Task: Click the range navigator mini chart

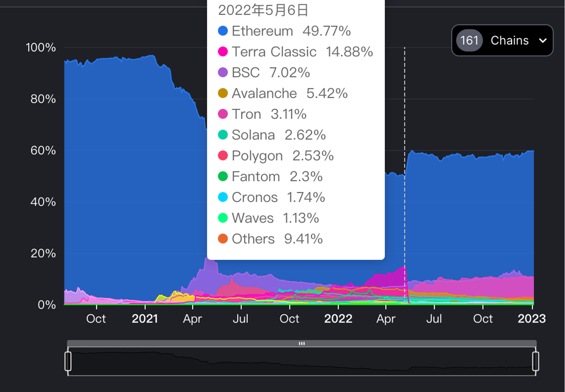Action: click(302, 362)
